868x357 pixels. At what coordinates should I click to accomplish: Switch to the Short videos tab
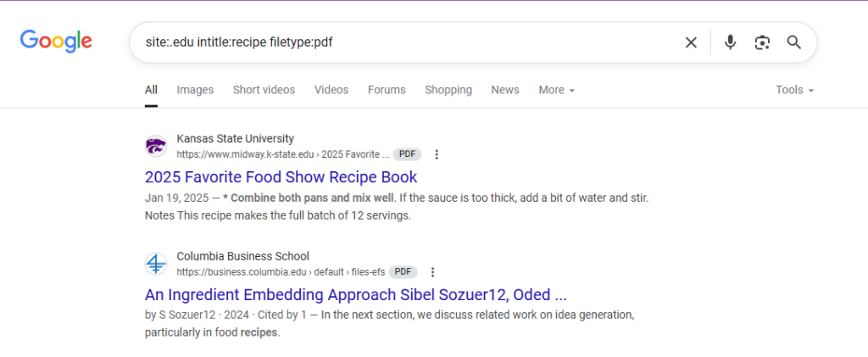pyautogui.click(x=264, y=90)
